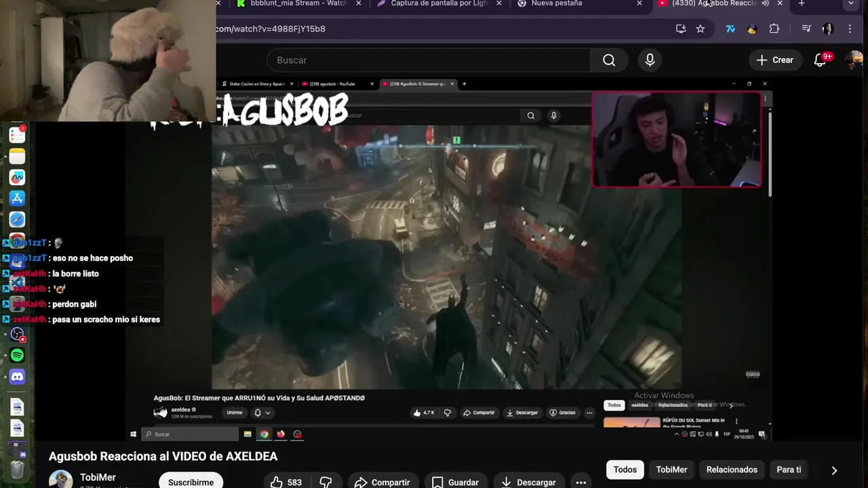
Task: Open Reminders from the dock
Action: [17, 135]
